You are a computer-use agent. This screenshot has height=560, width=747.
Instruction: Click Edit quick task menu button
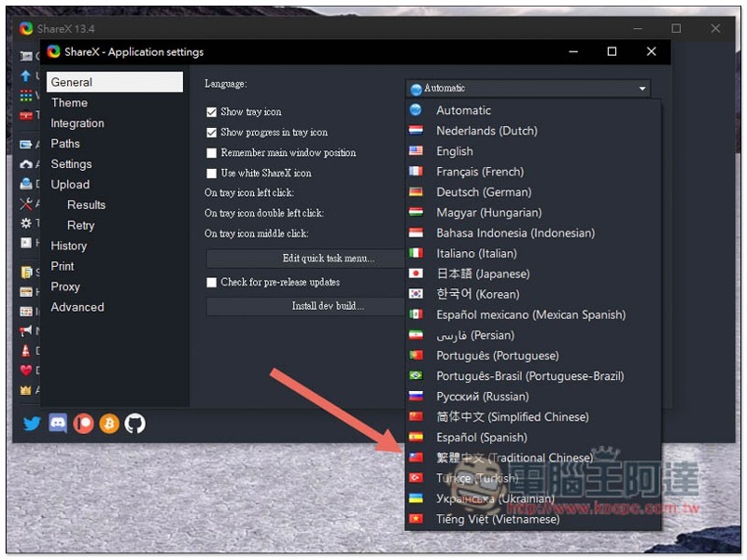(x=305, y=259)
